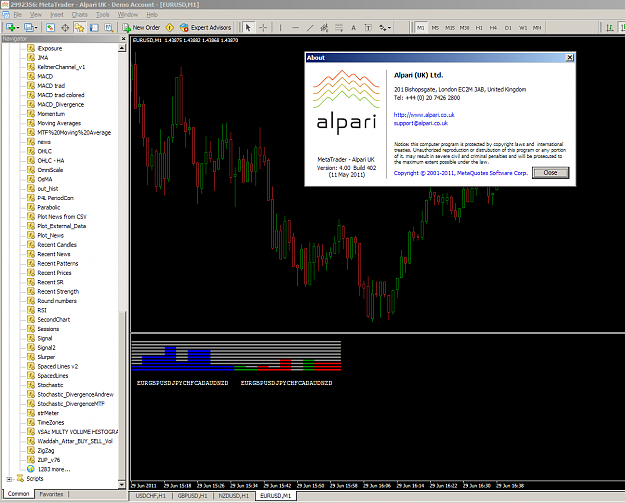625x503 pixels.
Task: Click the yellow diamond MetaEditor icon
Action: (x=170, y=28)
